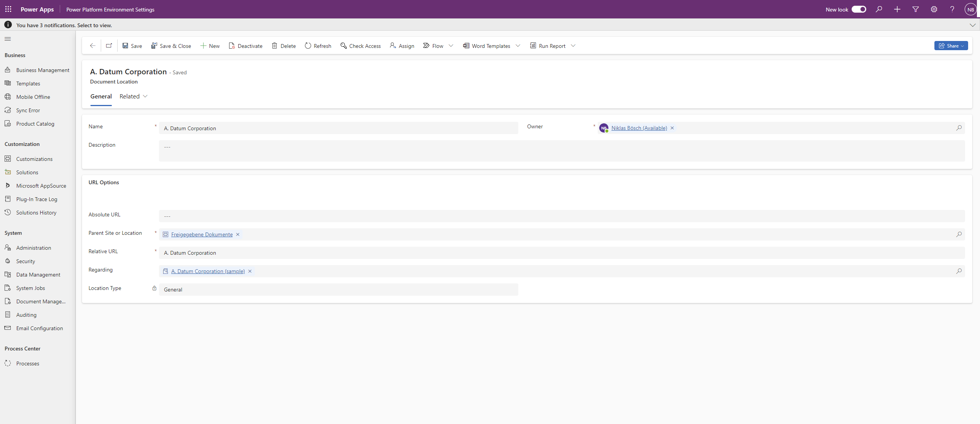This screenshot has height=424, width=980.
Task: Collapse the left navigation hamburger menu
Action: click(8, 39)
